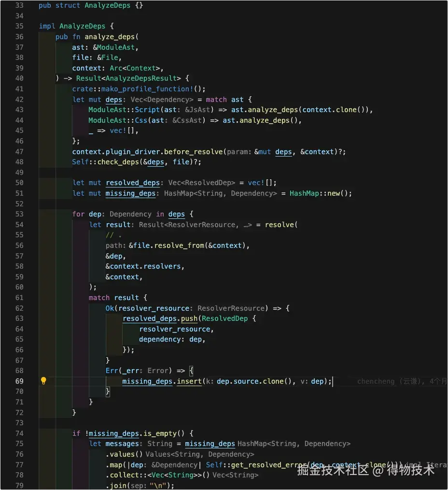Click 'resolve_from' method on line 56
This screenshot has width=448, height=490.
179,245
